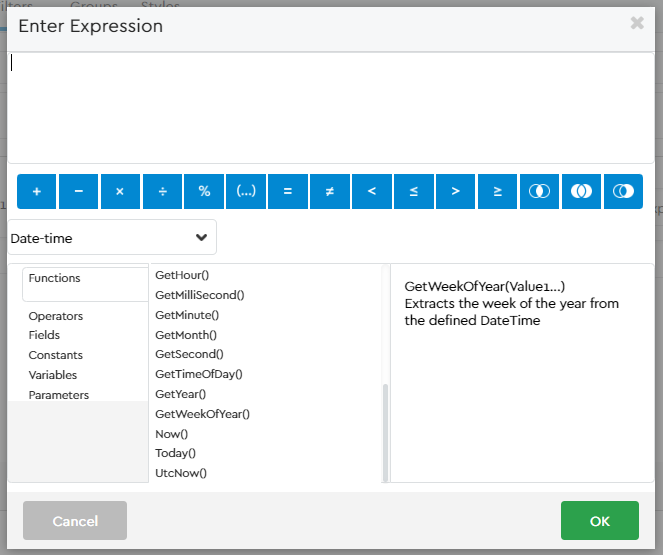Choose the GetMonth() function
663x555 pixels.
point(186,335)
